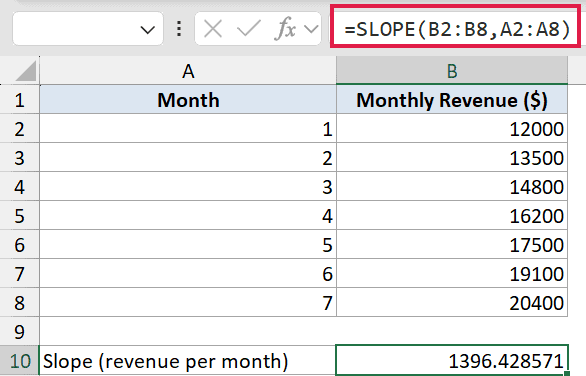This screenshot has height=376, width=586.
Task: Select row 5 header
Action: [19, 215]
